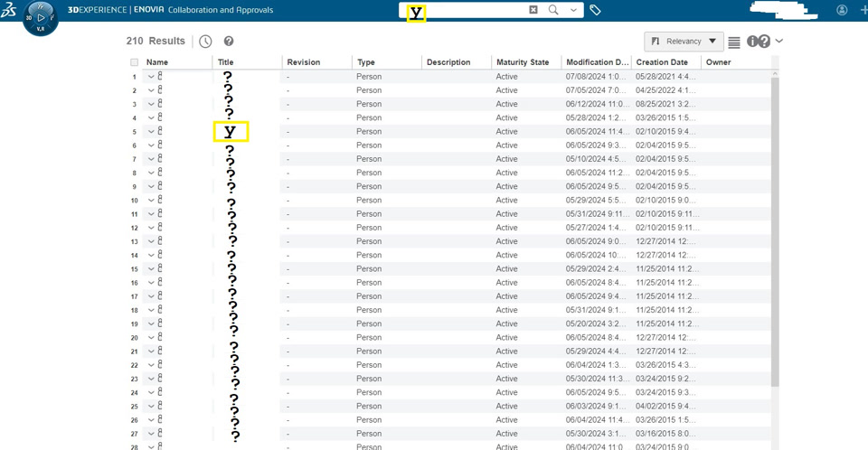Click the row number 16 cell
The height and width of the screenshot is (450, 868).
[135, 283]
